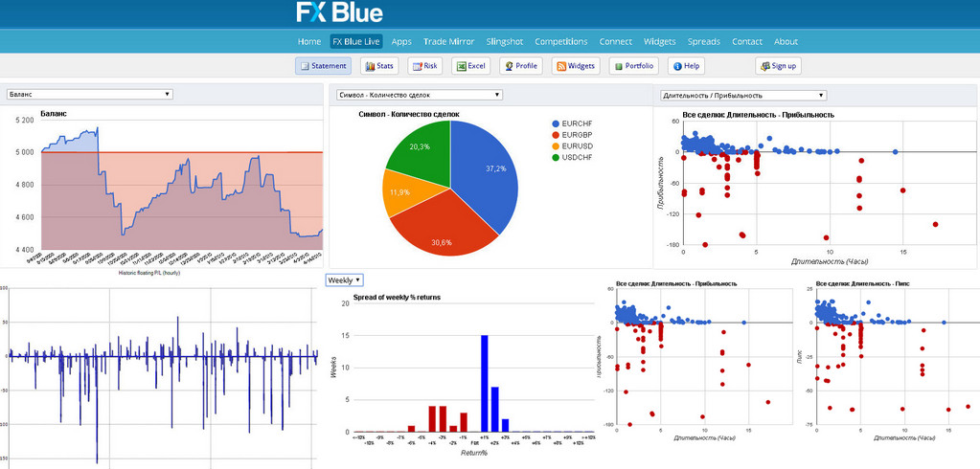Screen dimensions: 980x469
Task: Open the Profile toolbar button
Action: 520,66
